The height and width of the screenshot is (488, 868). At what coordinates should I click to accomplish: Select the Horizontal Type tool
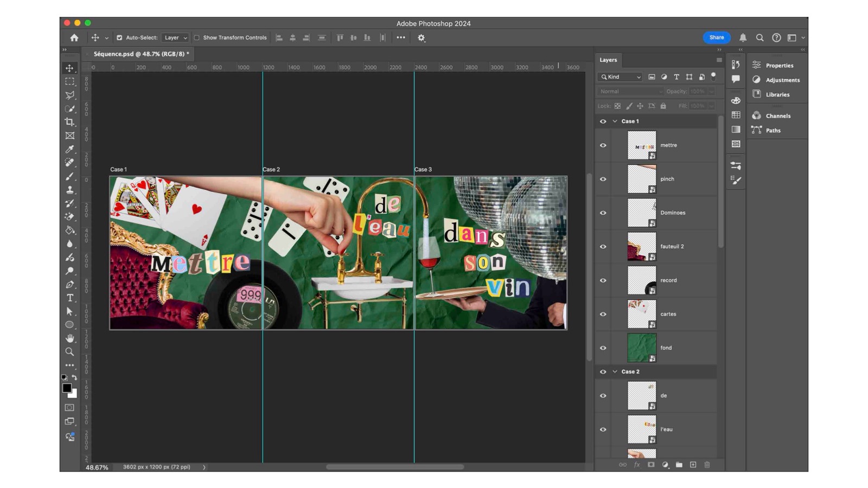[69, 298]
